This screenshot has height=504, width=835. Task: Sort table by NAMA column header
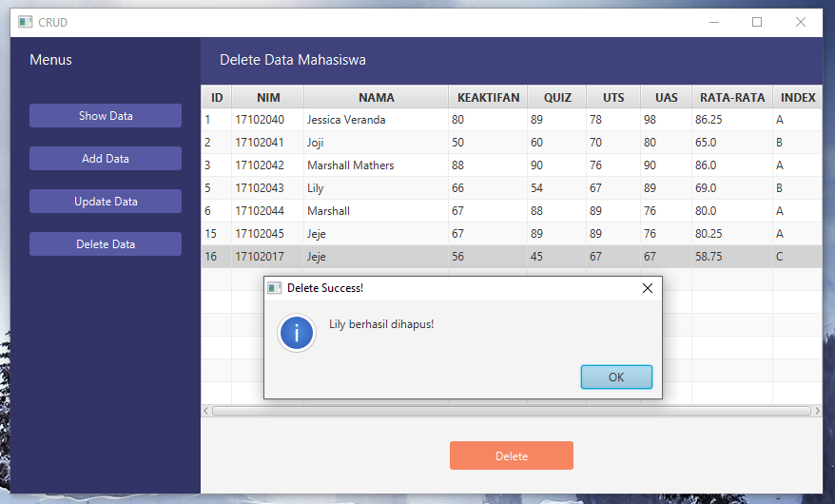tap(376, 97)
